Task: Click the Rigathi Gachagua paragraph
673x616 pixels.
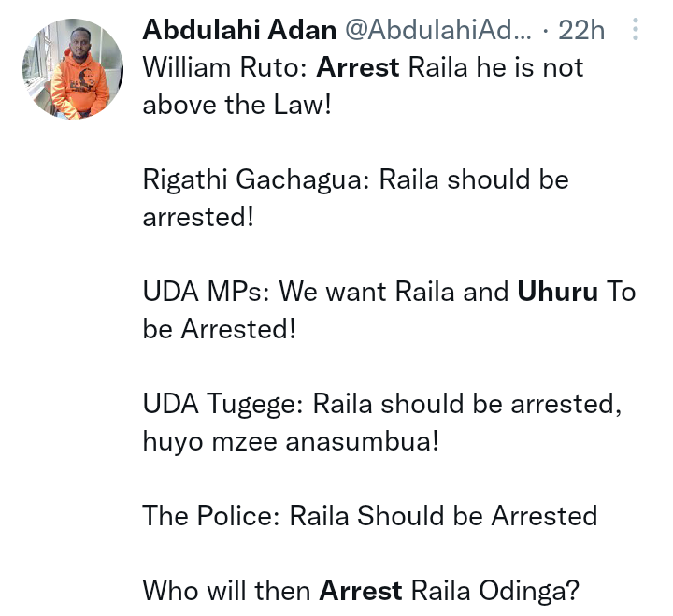Action: 356,198
